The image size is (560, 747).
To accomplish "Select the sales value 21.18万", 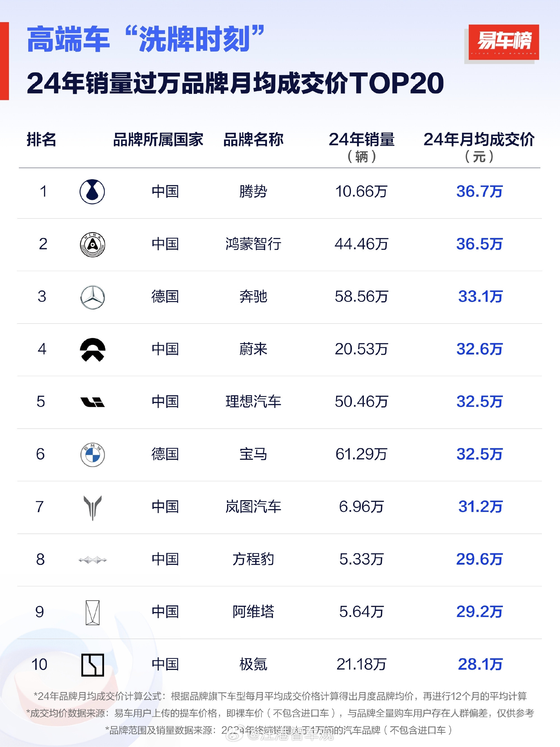I will click(x=361, y=664).
